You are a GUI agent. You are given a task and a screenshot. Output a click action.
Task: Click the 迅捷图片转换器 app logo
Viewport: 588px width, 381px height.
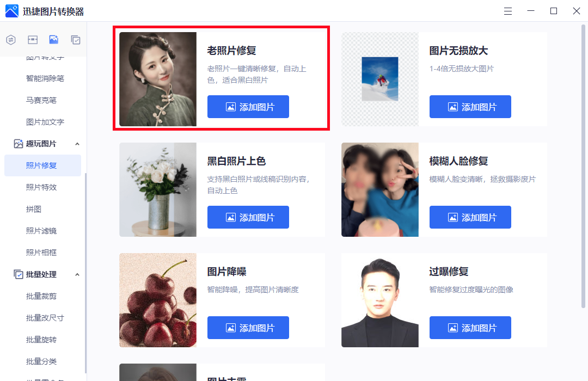[x=11, y=11]
